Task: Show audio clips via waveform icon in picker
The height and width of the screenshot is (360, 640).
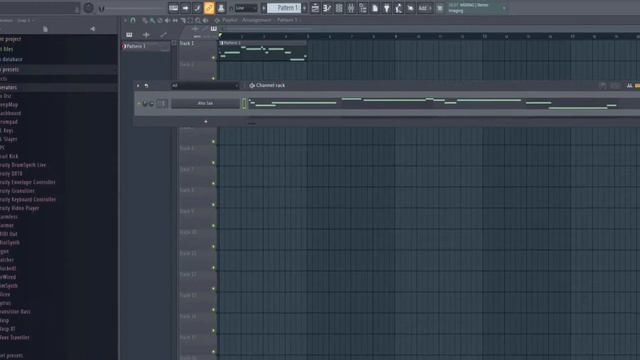Action: coord(146,35)
